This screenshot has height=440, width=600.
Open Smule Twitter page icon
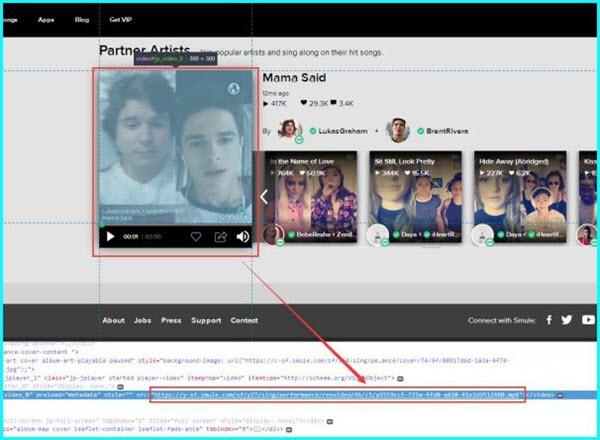tap(567, 320)
